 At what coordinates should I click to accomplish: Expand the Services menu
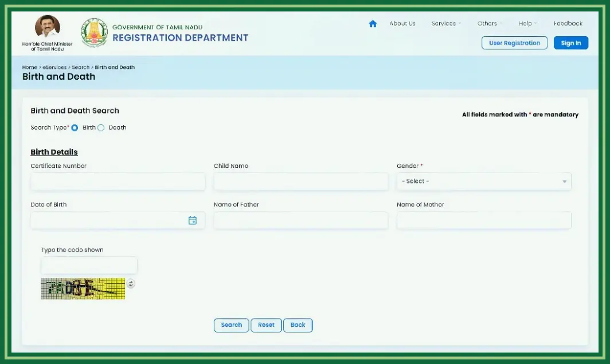coord(446,24)
